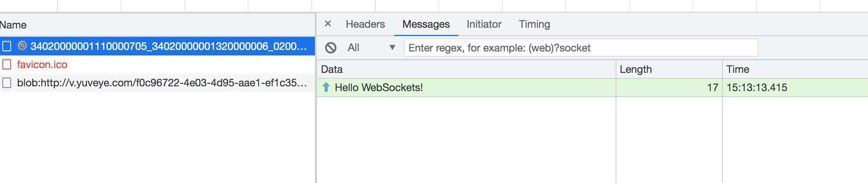
Task: Click the blob request file icon
Action: pyautogui.click(x=7, y=83)
